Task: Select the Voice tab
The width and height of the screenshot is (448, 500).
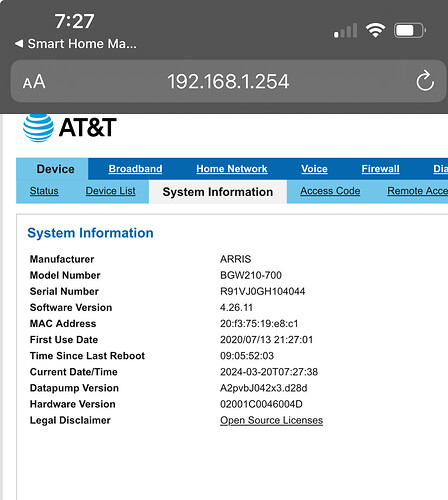Action: click(x=314, y=169)
